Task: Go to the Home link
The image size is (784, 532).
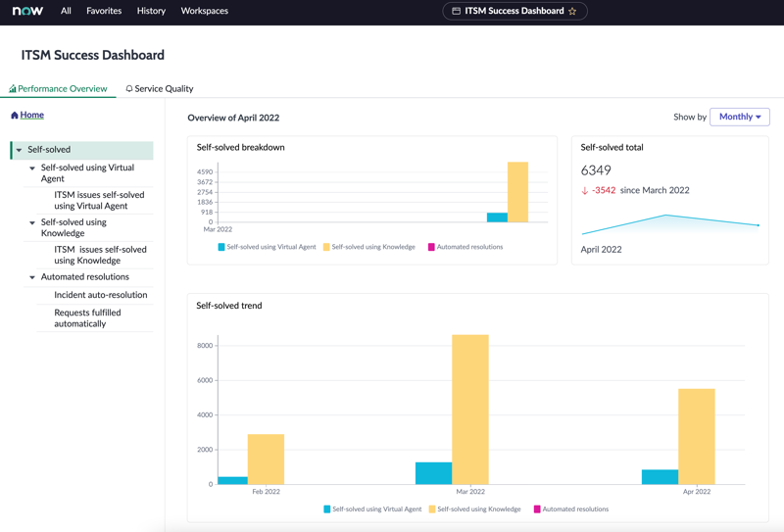Action: coord(32,115)
